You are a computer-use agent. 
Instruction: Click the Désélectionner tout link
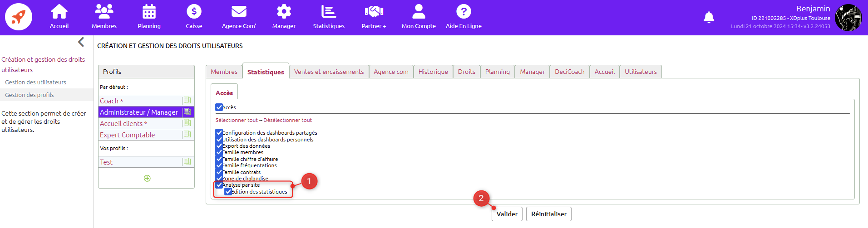click(x=287, y=120)
